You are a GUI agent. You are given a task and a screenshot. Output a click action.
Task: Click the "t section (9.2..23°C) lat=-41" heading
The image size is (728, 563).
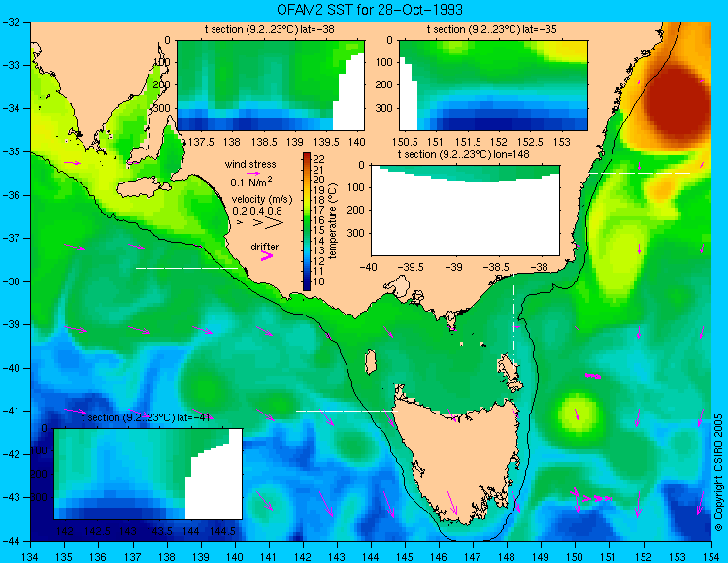pyautogui.click(x=147, y=417)
